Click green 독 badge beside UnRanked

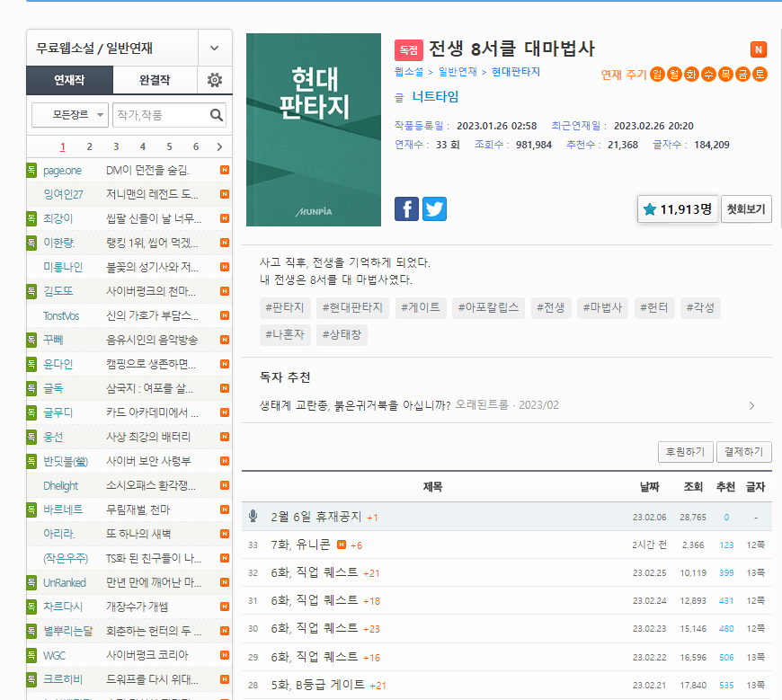(x=31, y=582)
